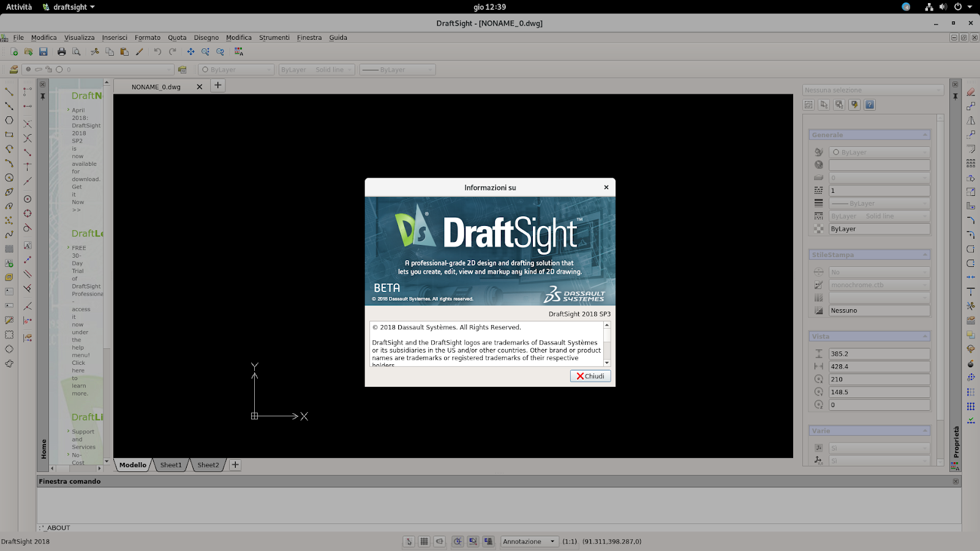Open the Visualizza menu

80,37
